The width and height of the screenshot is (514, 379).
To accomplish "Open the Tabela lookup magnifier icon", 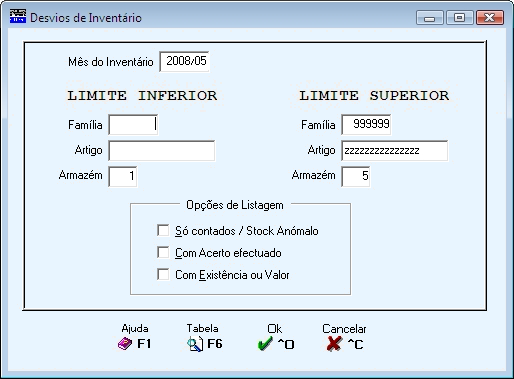I will [195, 344].
